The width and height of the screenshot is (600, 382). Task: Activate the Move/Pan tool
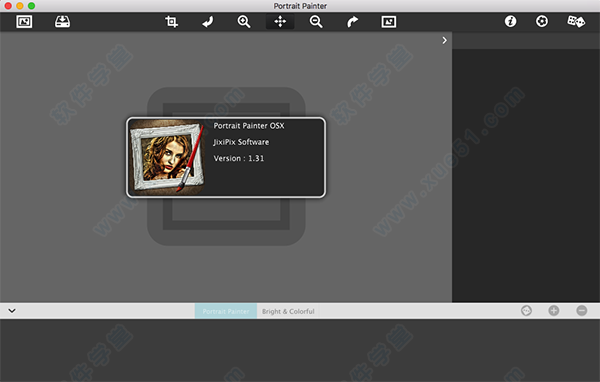[x=280, y=21]
